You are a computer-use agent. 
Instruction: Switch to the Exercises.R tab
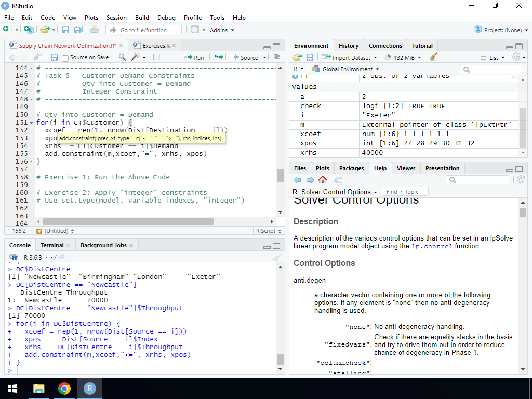pos(156,46)
